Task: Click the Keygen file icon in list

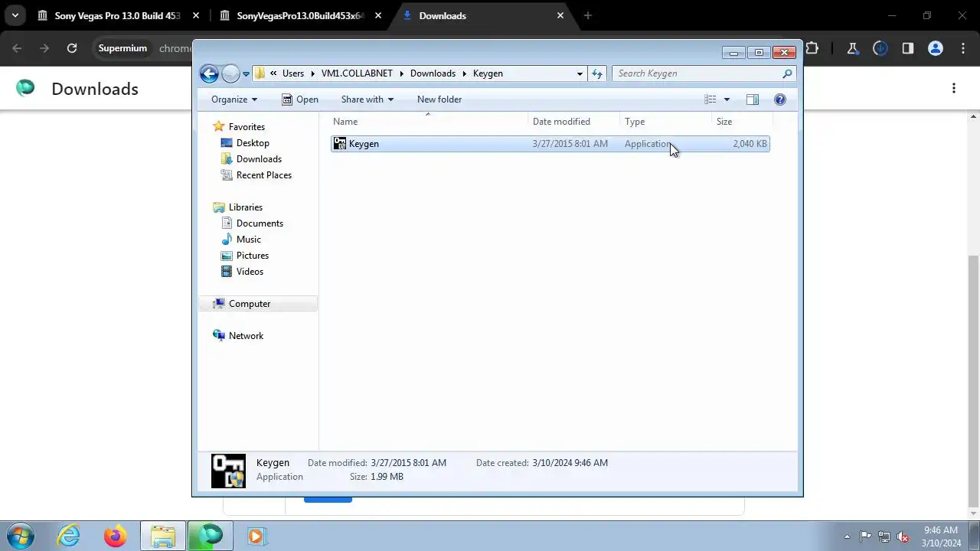Action: click(340, 144)
